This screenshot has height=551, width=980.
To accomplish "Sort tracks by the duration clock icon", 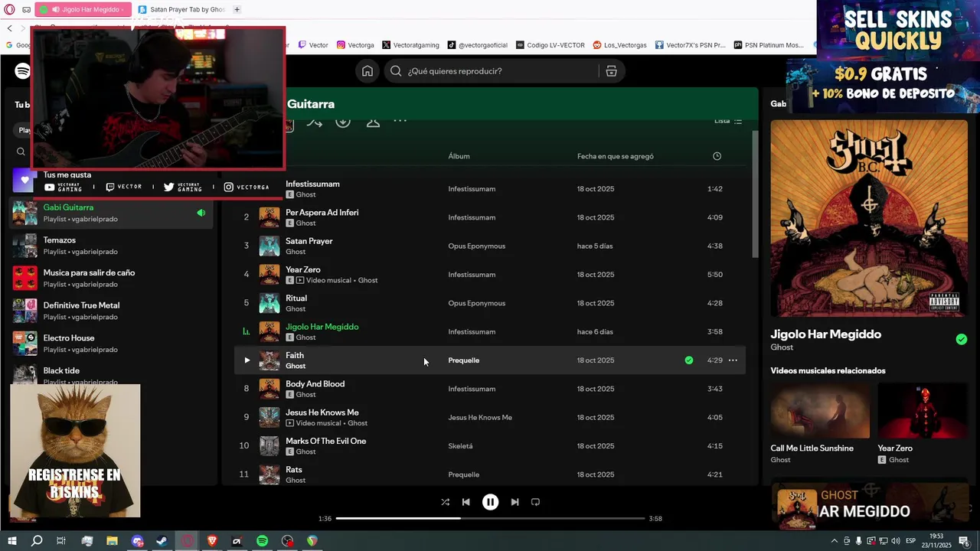I will pyautogui.click(x=717, y=156).
